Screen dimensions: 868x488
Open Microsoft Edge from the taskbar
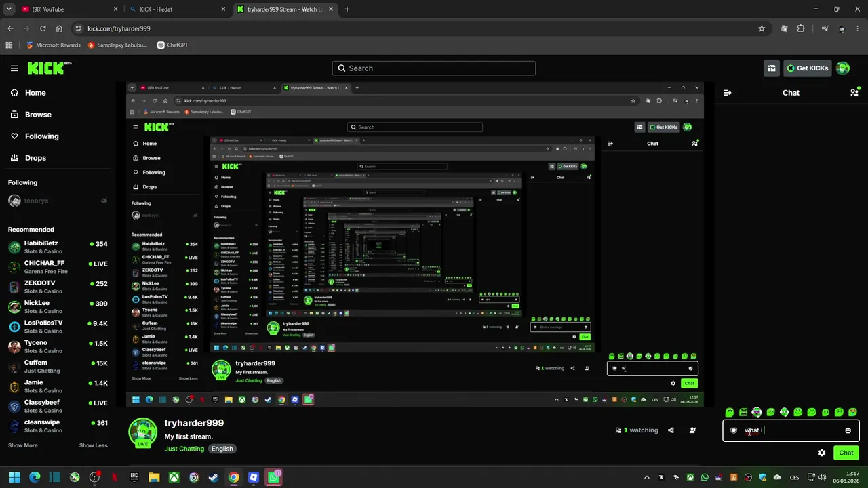click(35, 477)
